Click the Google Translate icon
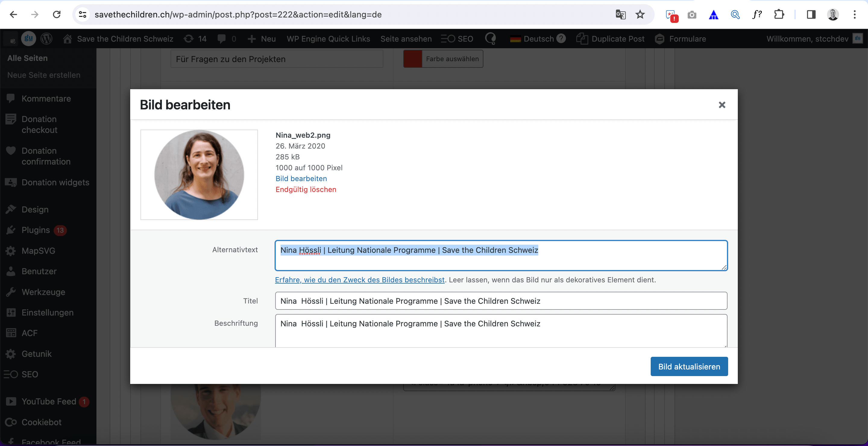868x446 pixels. point(620,14)
